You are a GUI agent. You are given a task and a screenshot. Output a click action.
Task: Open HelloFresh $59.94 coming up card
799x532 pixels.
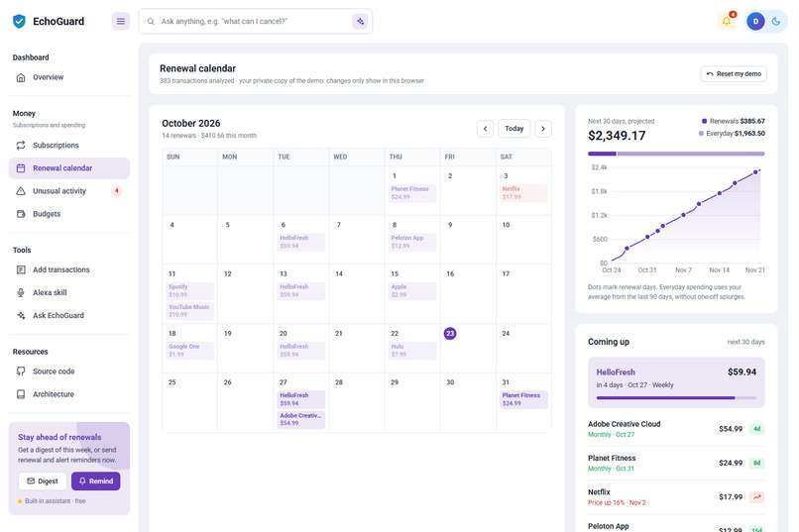point(676,382)
